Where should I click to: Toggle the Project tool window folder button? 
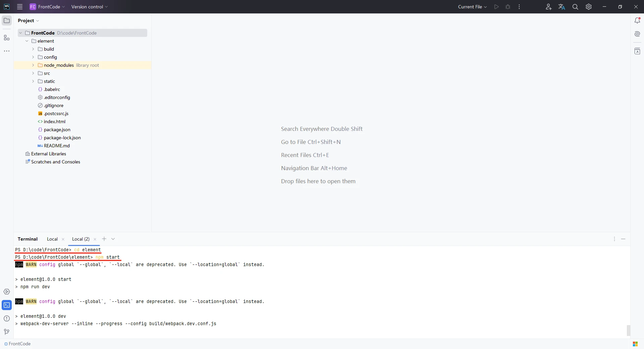point(7,20)
